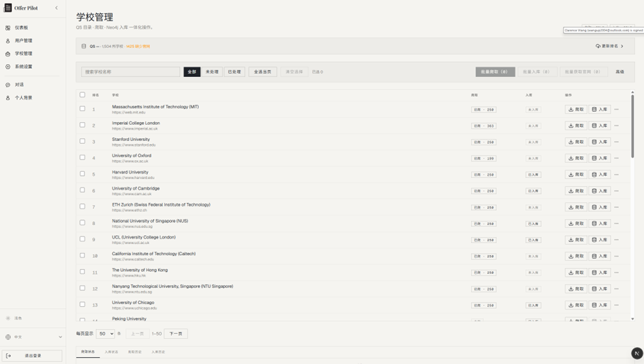Expand 更新排名 in the QS banner
Viewport: 644px width, 364px height.
tap(610, 46)
